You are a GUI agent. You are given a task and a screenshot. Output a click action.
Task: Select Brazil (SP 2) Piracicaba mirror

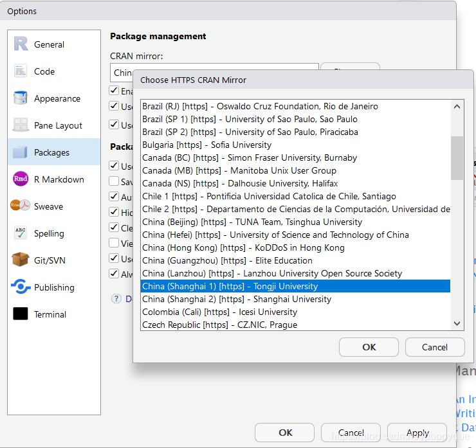click(x=295, y=132)
